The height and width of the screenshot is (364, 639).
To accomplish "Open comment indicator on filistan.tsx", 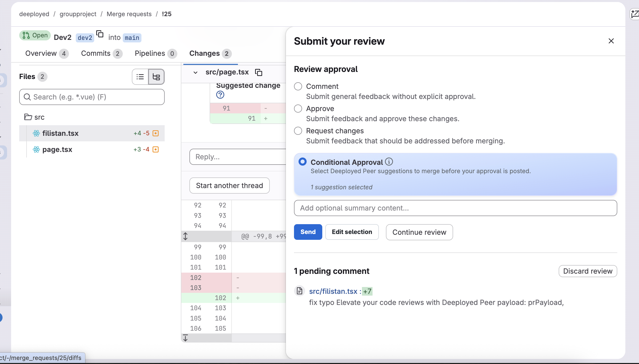I will point(156,133).
